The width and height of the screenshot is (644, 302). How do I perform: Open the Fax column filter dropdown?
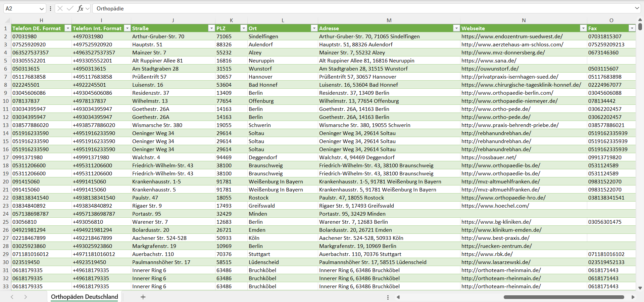[632, 28]
